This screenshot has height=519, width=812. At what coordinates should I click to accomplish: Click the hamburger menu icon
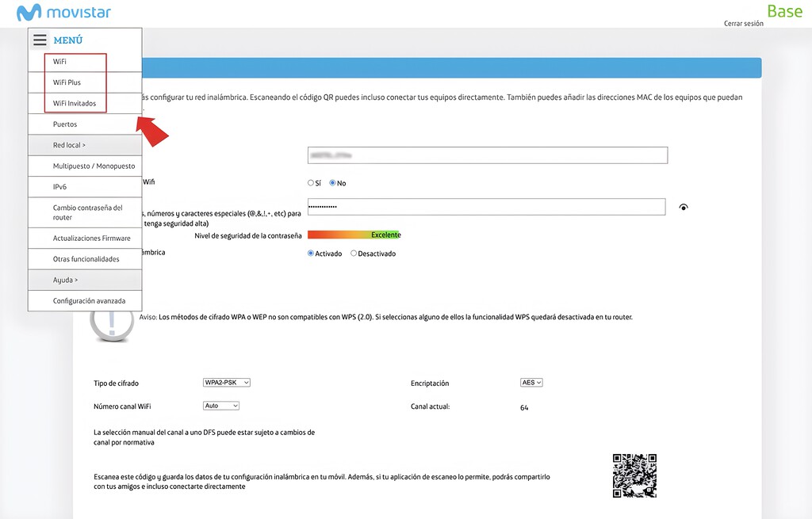point(40,40)
